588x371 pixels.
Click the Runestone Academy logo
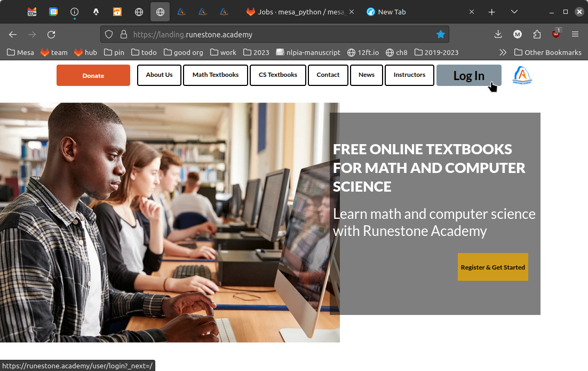[x=522, y=75]
